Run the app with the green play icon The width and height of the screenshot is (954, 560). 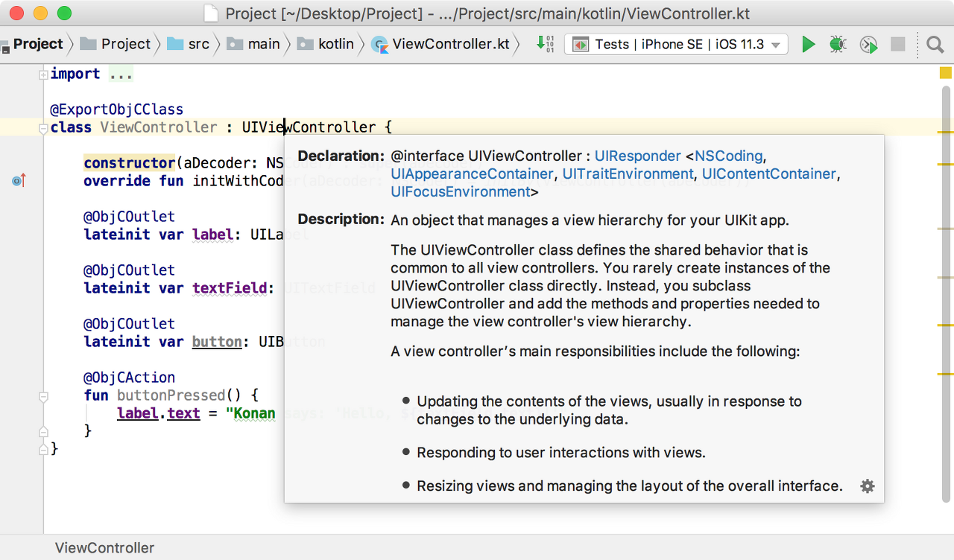(x=808, y=45)
